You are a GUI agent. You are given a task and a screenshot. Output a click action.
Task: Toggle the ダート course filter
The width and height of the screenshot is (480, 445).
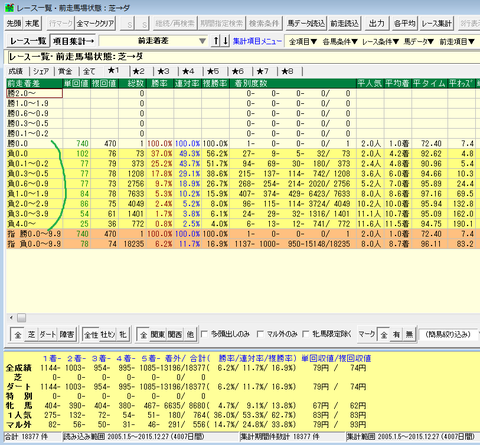[x=48, y=334]
